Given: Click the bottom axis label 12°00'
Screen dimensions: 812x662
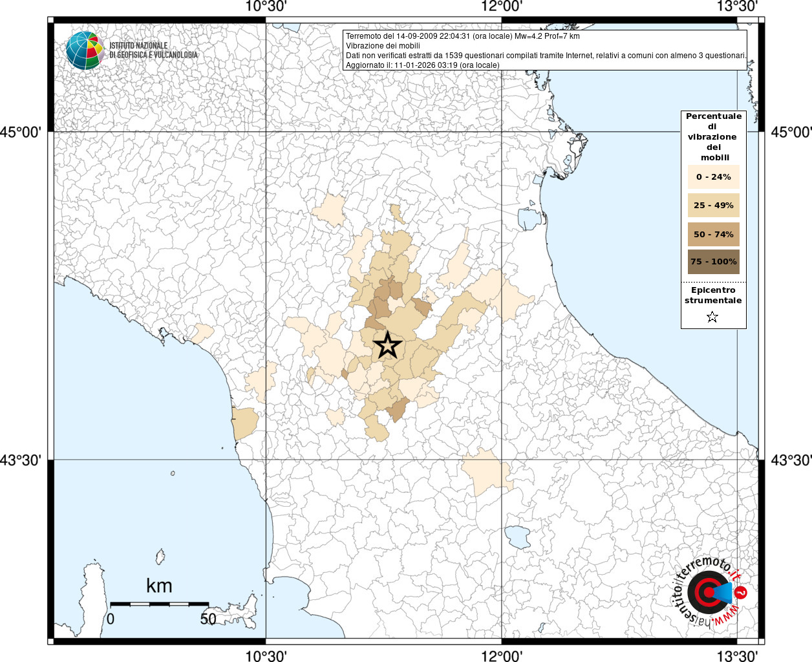Looking at the screenshot, I should [x=502, y=656].
